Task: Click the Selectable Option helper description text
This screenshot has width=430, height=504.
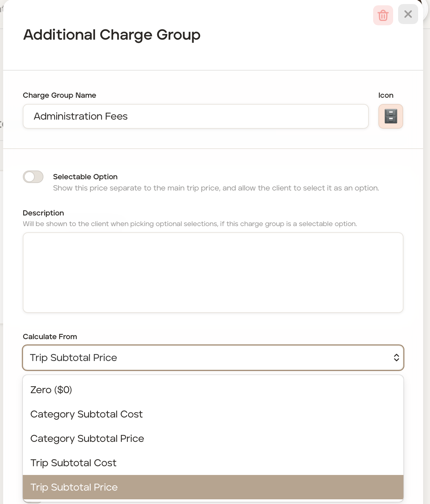Action: (x=216, y=188)
